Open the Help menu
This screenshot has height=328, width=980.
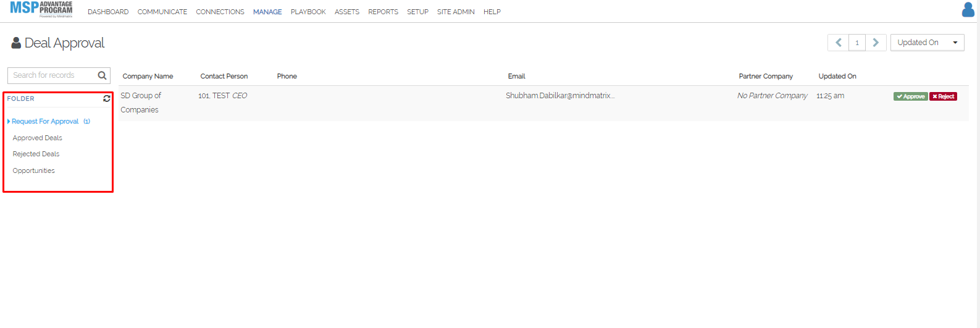pyautogui.click(x=492, y=12)
